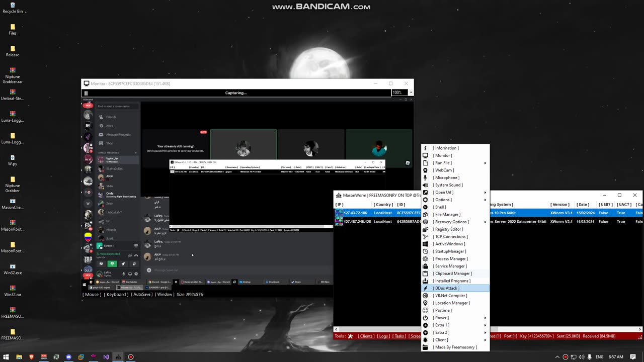Select the Monitor screen icon in the menu
The width and height of the screenshot is (644, 362).
(425, 155)
